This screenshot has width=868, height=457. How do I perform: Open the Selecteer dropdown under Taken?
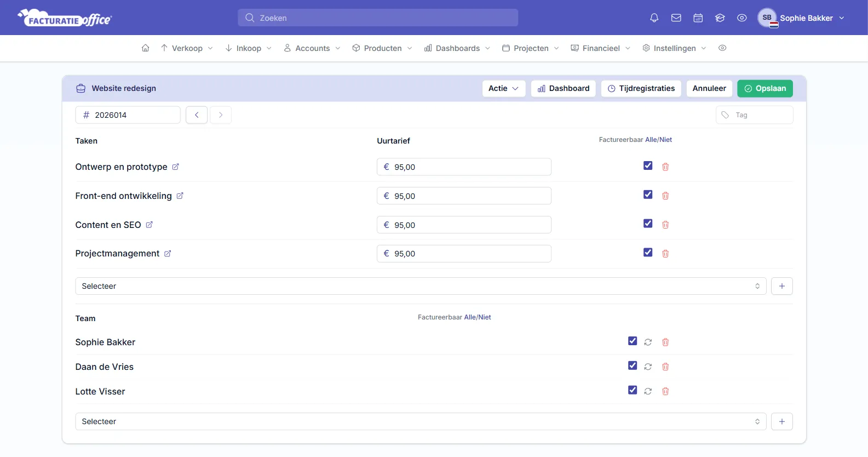pos(421,286)
